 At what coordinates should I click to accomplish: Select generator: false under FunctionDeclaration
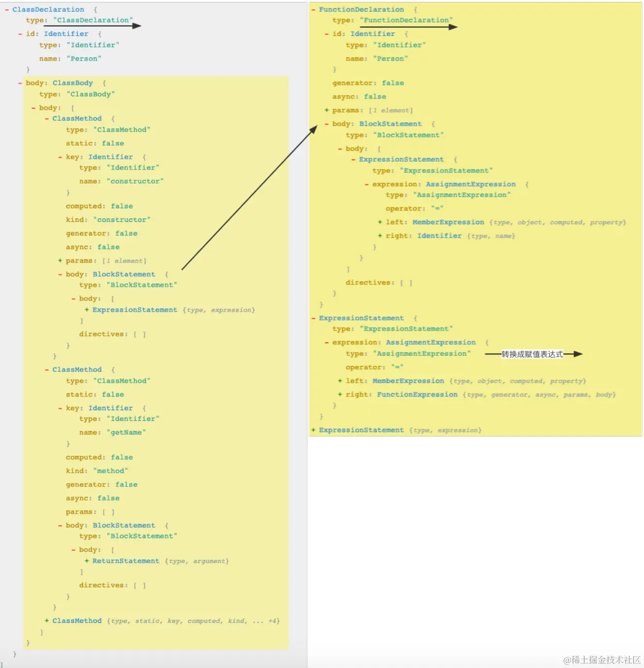368,83
